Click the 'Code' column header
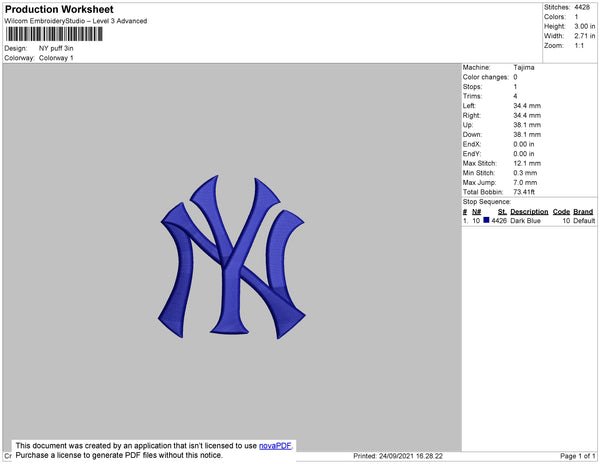This screenshot has height=464, width=600. pyautogui.click(x=561, y=212)
